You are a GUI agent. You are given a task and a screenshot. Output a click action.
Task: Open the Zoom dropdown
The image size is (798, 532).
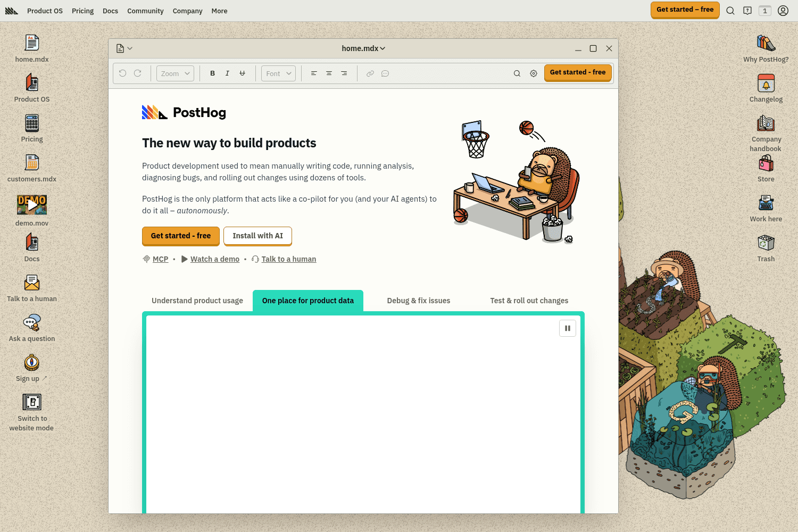coord(175,73)
